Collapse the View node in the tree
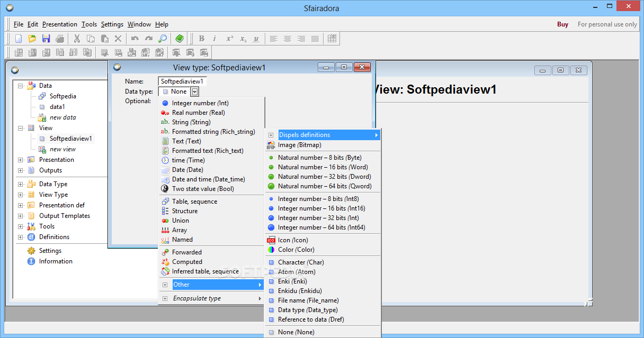644x338 pixels. 21,128
